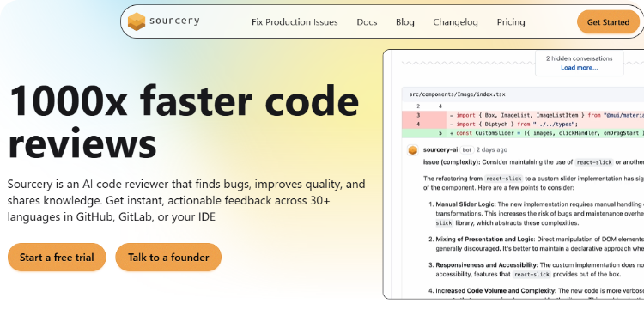644x322 pixels.
Task: Open Fix Production Issues page
Action: [295, 22]
